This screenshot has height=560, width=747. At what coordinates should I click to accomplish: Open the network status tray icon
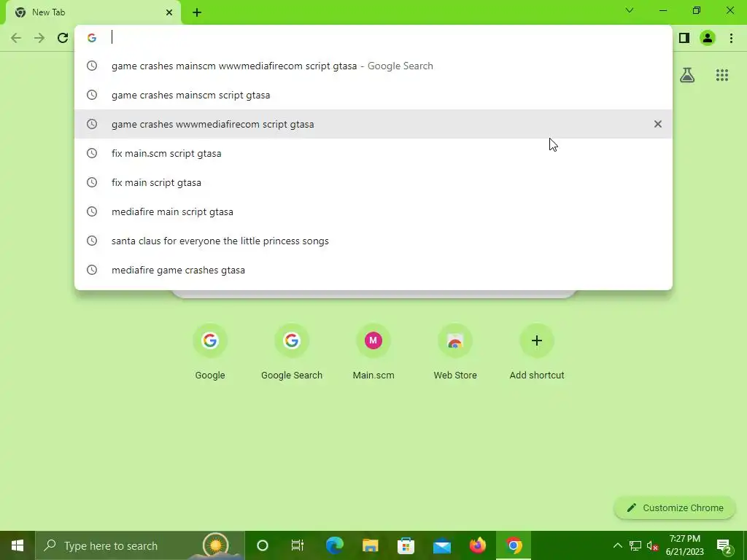click(635, 545)
